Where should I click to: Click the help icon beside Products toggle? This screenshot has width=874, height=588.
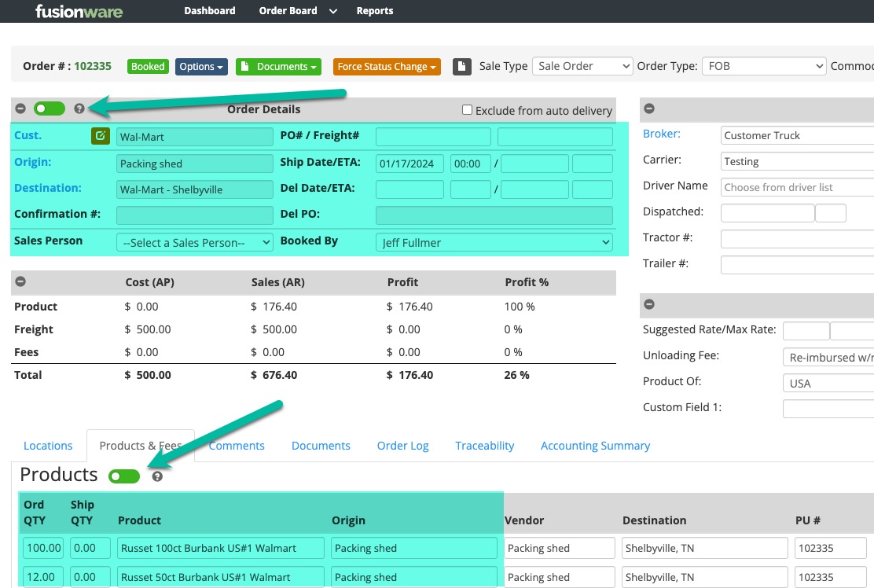(x=157, y=476)
